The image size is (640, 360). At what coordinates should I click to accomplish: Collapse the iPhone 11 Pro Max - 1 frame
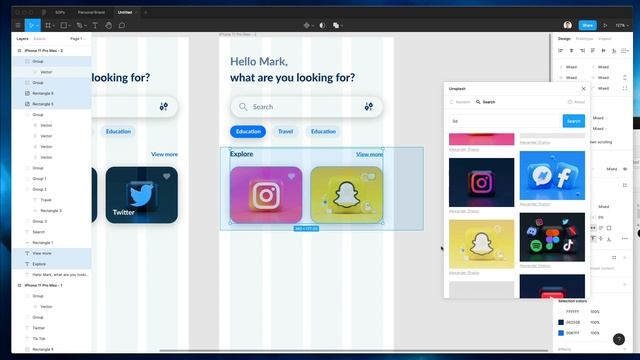point(19,285)
